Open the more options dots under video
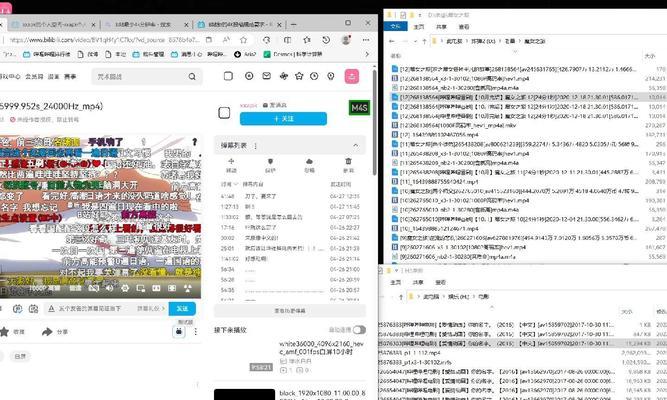This screenshot has width=667, height=400. [x=195, y=331]
